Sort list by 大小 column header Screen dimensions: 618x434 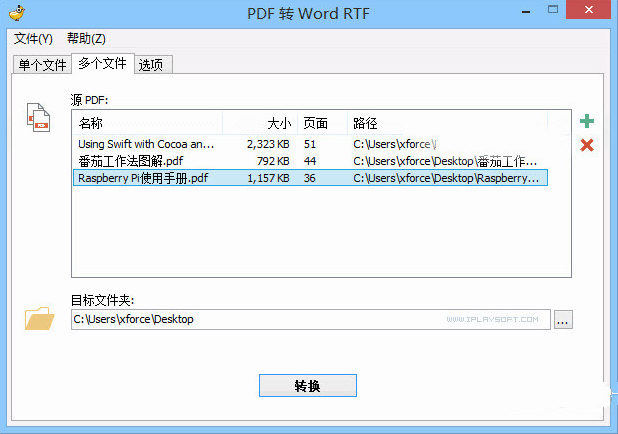point(259,123)
